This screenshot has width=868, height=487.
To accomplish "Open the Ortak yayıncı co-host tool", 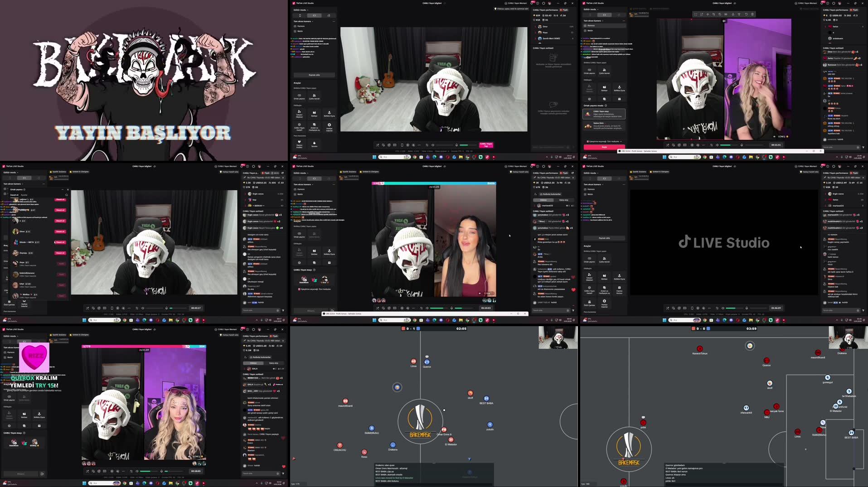I will click(x=300, y=96).
